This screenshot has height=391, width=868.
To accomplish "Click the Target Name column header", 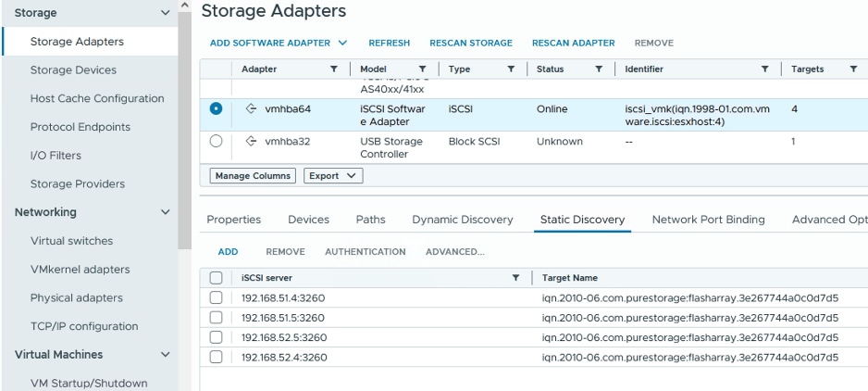I will point(570,278).
